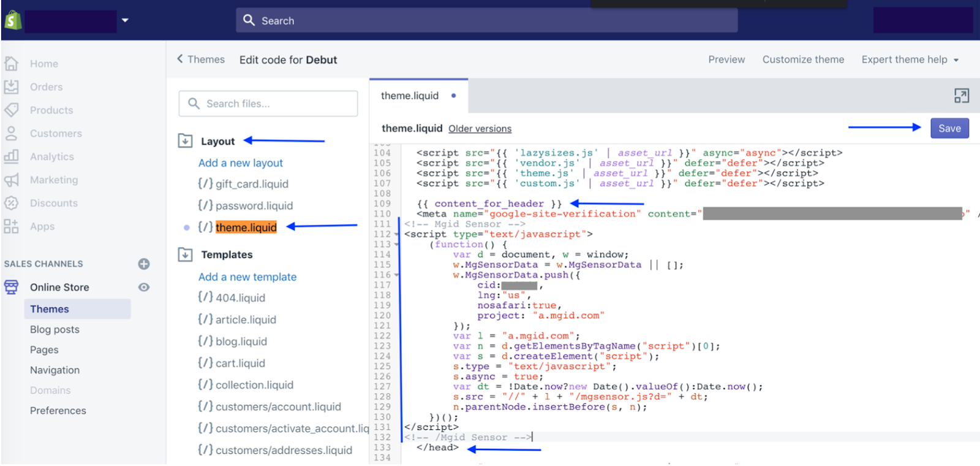Click the Marketing megaphone icon
This screenshot has height=466, width=980.
click(11, 180)
